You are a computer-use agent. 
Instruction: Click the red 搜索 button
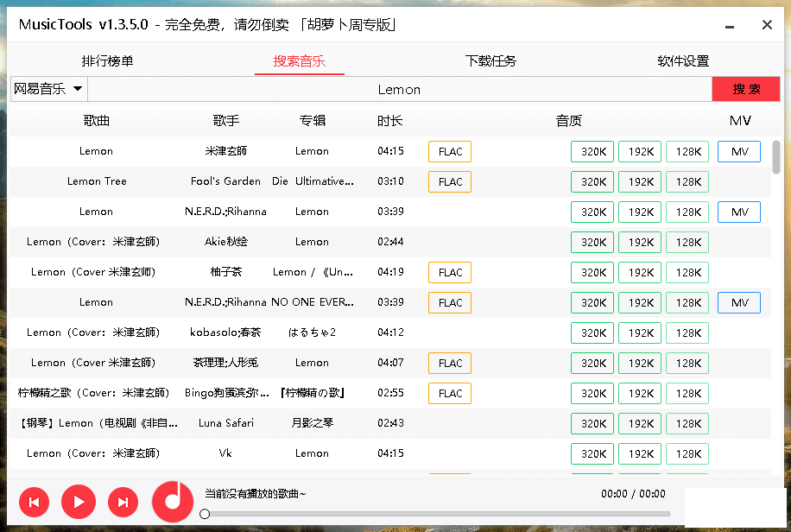[x=746, y=89]
